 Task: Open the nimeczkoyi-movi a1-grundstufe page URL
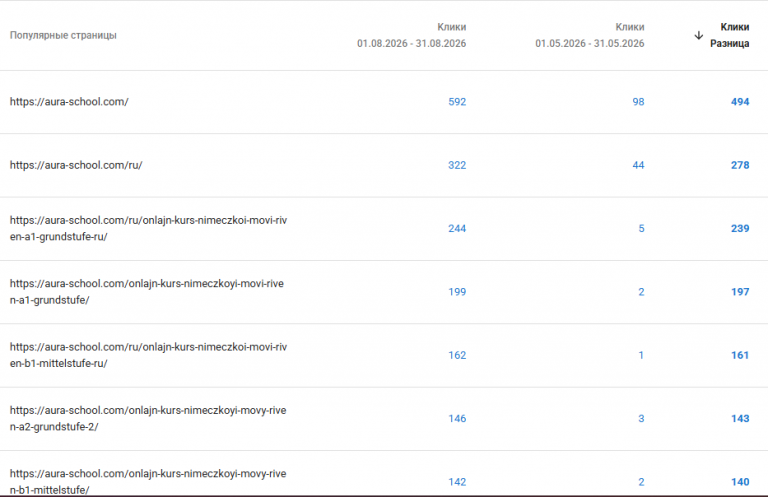tap(147, 292)
